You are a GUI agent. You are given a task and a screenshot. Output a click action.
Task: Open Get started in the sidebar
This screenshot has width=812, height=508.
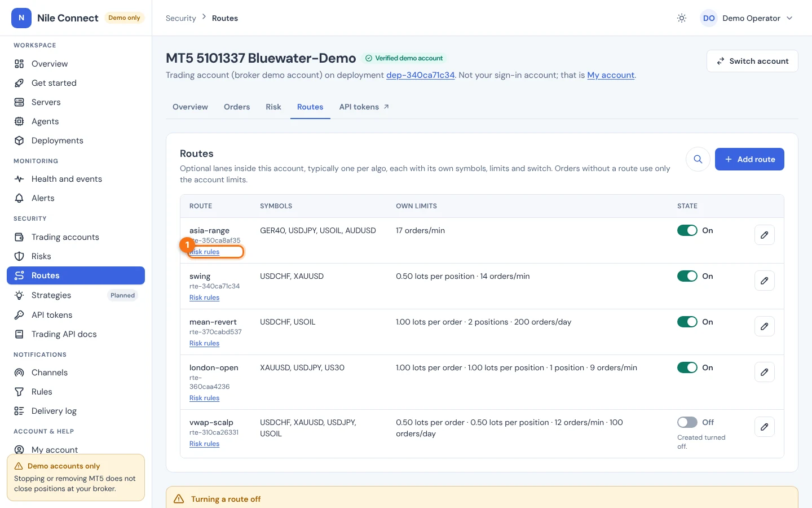pos(76,83)
